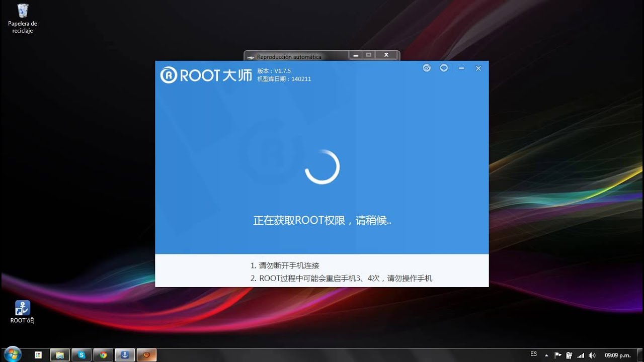This screenshot has width=644, height=362.
Task: Click the version text V1.7.5
Action: tap(274, 71)
